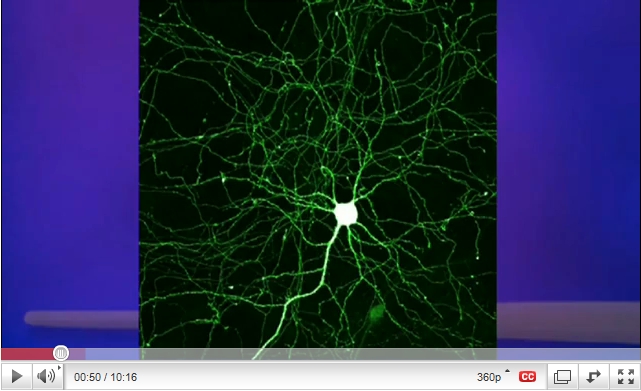This screenshot has height=391, width=641.
Task: Play the paused video
Action: pyautogui.click(x=16, y=376)
